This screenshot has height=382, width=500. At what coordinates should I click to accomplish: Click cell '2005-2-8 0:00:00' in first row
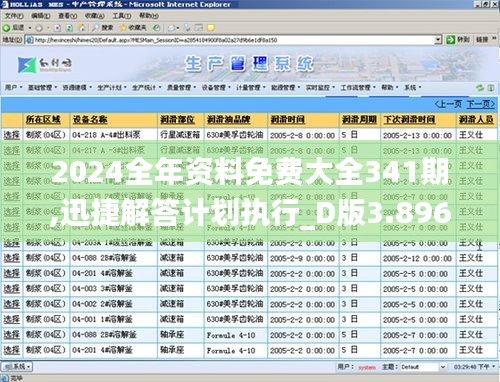coord(302,135)
